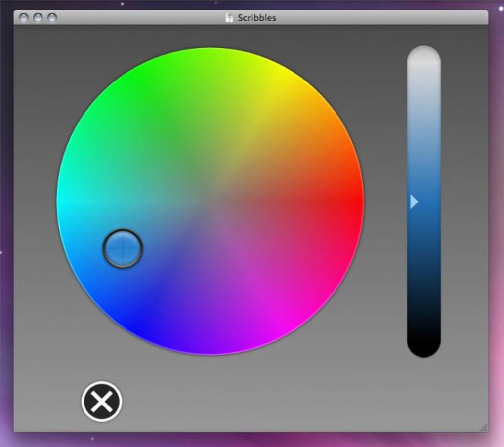This screenshot has width=504, height=447.
Task: Click the vertical brightness gradient bar
Action: point(423,201)
